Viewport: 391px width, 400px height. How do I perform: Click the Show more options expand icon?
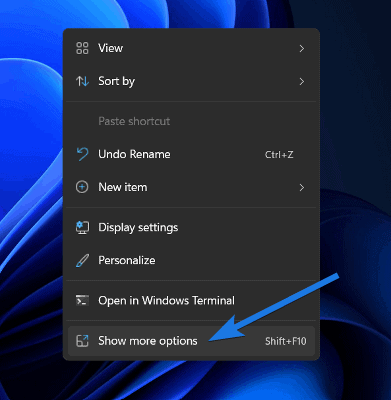tap(82, 341)
